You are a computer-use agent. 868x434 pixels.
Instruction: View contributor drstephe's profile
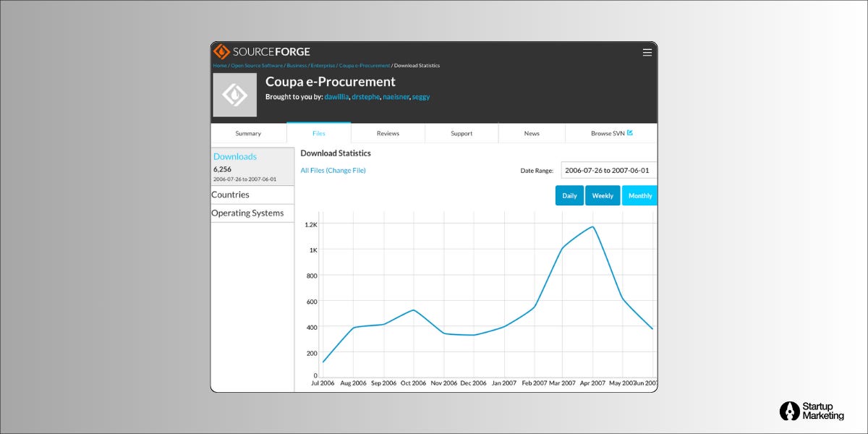point(366,96)
